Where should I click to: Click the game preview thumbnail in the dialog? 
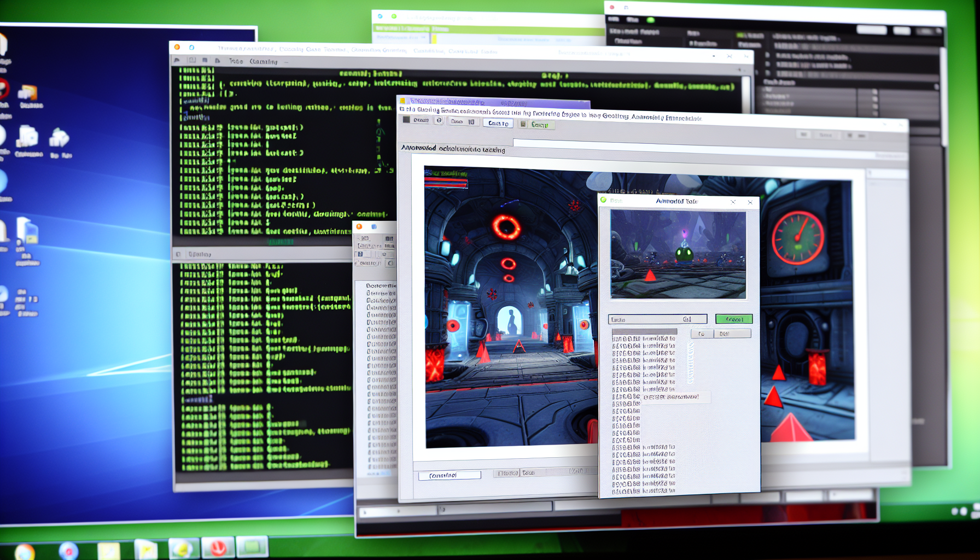(x=678, y=254)
